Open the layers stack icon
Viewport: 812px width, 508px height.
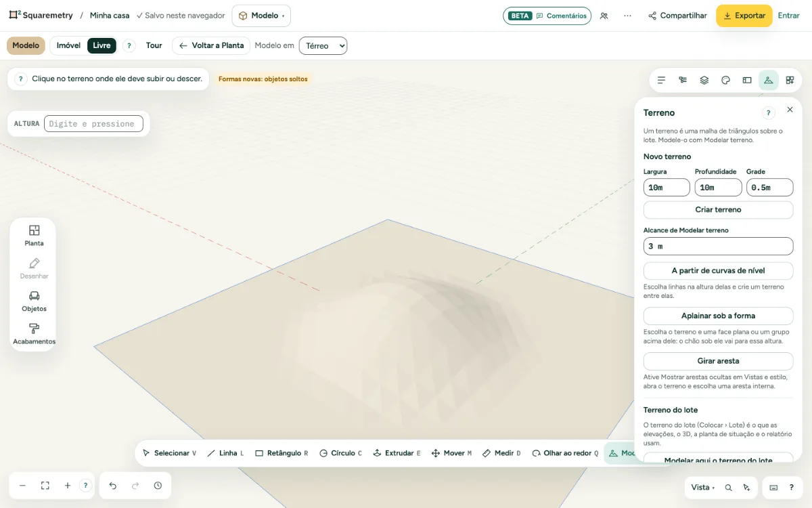[x=704, y=80]
